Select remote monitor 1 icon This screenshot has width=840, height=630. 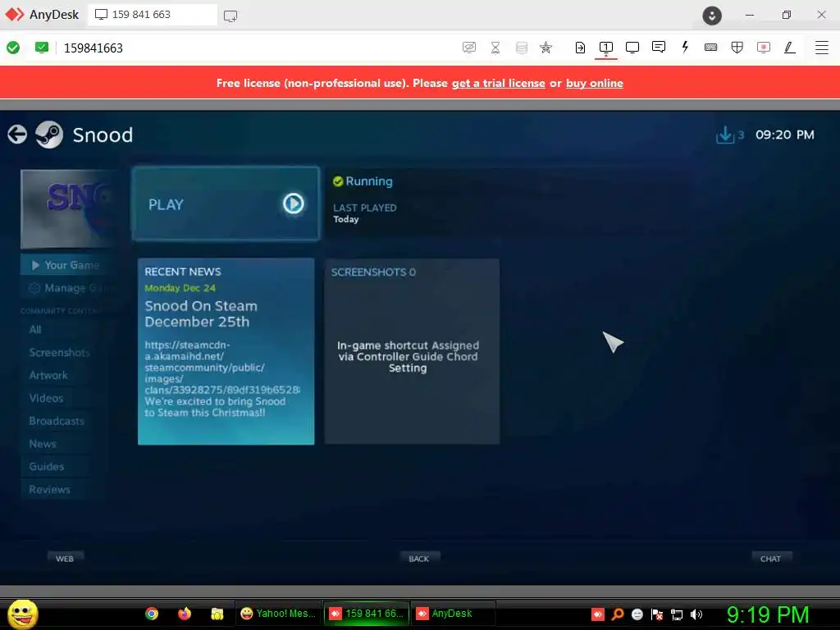click(606, 48)
